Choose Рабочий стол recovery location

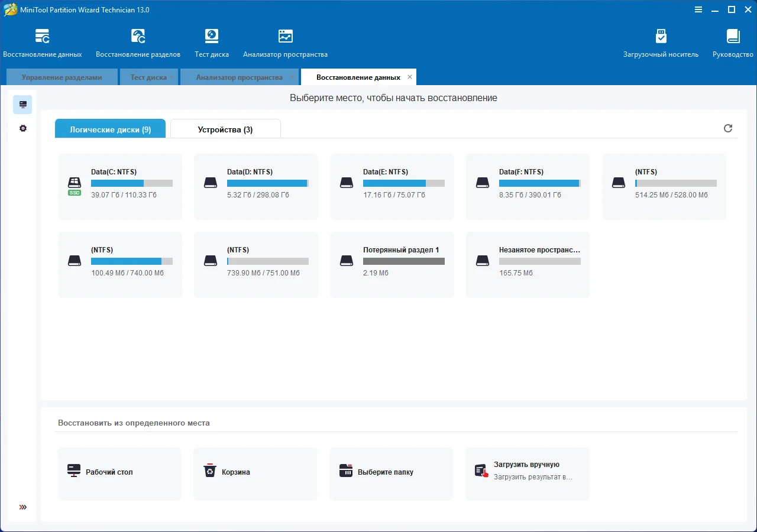click(119, 472)
